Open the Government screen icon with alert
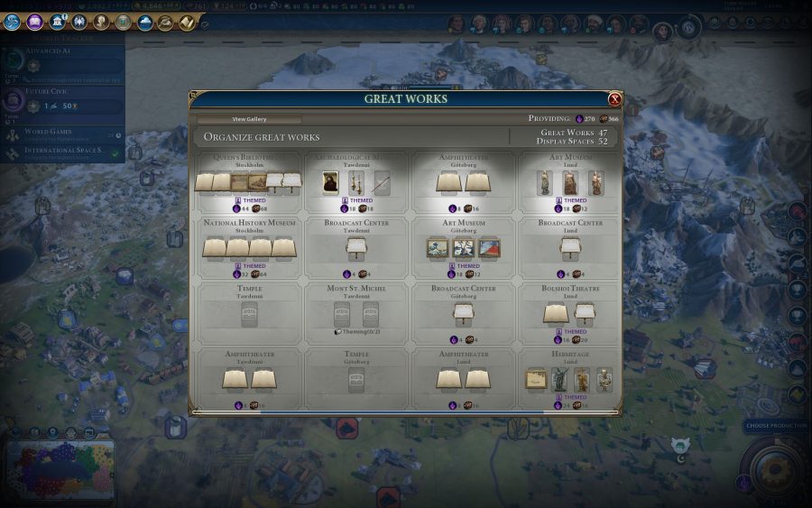 [58, 23]
